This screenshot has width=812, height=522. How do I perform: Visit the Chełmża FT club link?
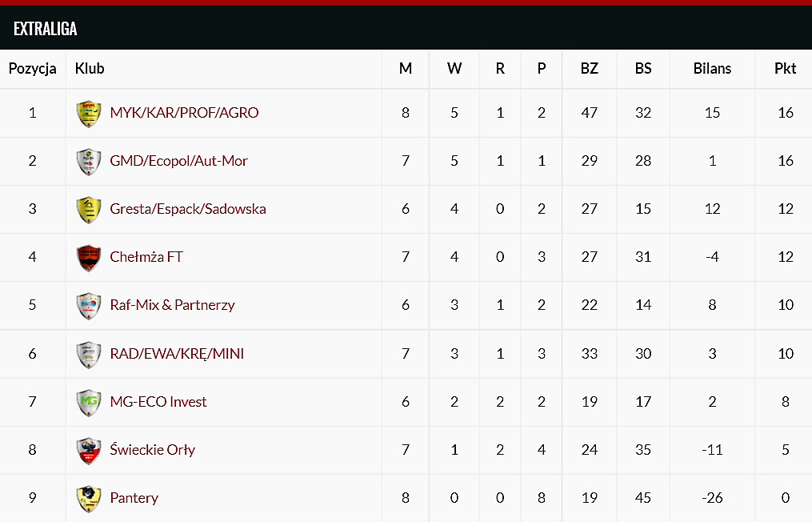[146, 256]
